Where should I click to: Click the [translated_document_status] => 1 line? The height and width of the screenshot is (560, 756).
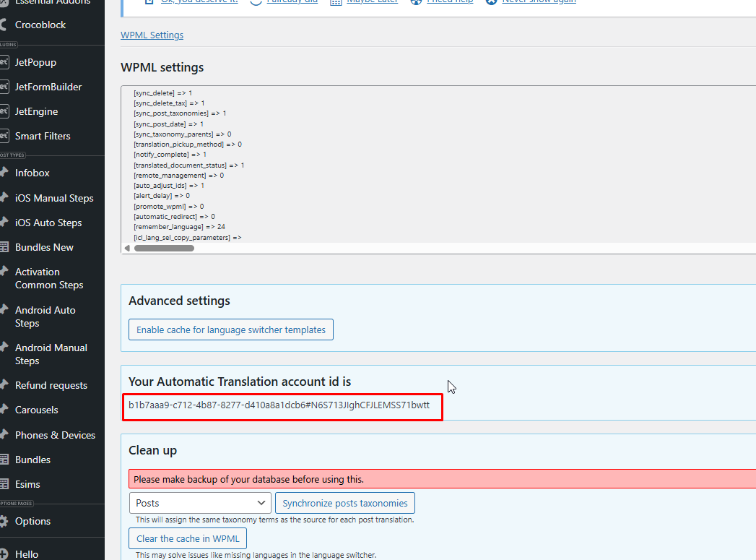(189, 165)
